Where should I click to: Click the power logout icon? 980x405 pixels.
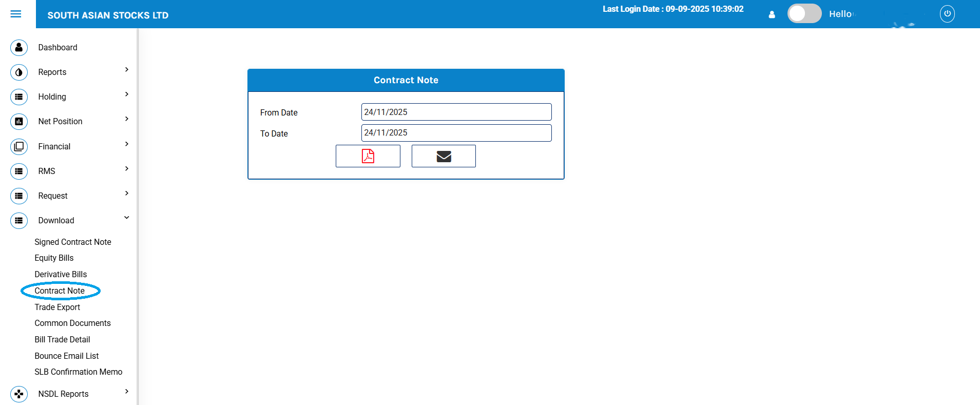947,14
